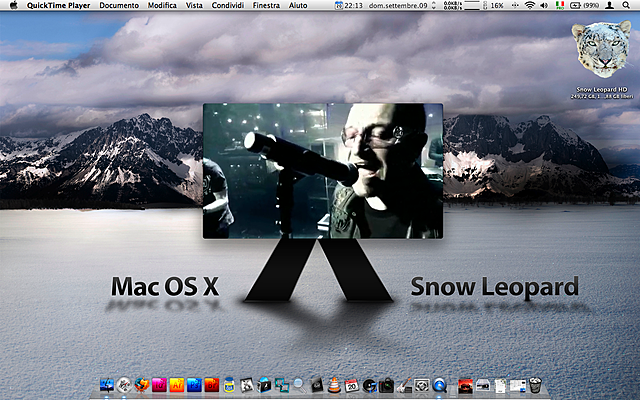Open iCal calendar in the dock
The height and width of the screenshot is (400, 640).
(x=352, y=385)
